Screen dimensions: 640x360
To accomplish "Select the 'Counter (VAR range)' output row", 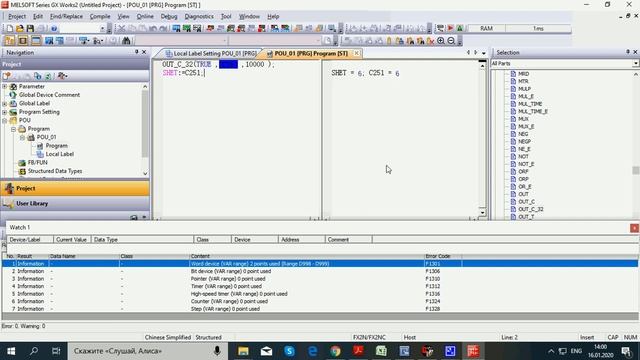I will pos(320,301).
